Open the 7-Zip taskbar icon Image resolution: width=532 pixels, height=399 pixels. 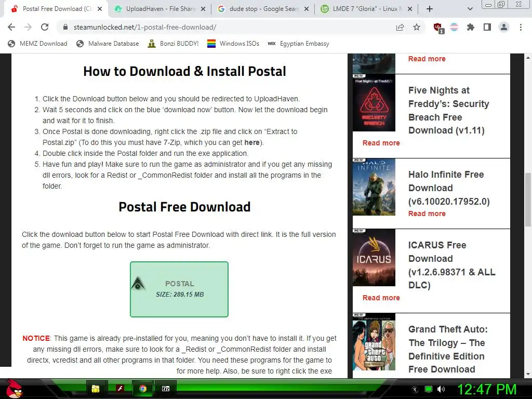tap(166, 389)
